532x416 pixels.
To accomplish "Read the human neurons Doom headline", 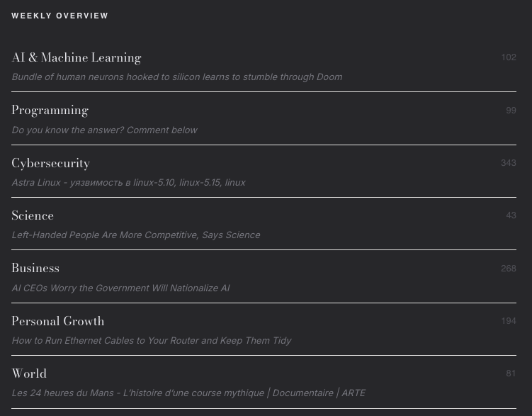I will (177, 77).
